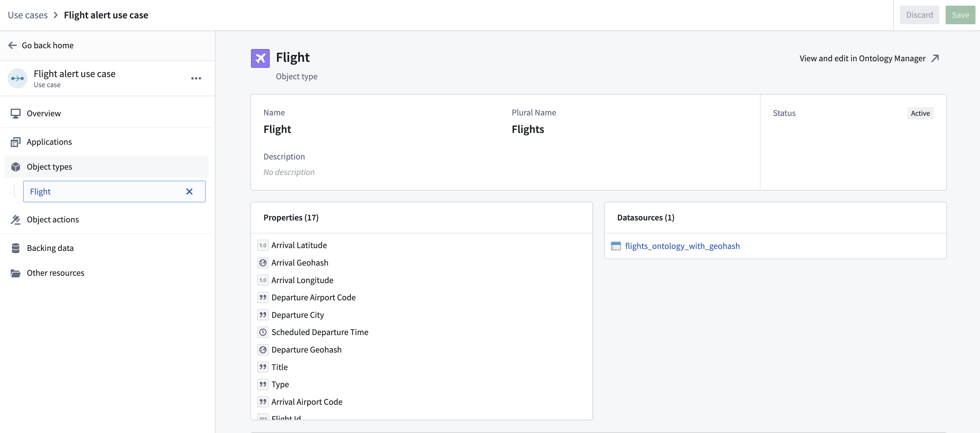Click the Arrival Geohash property
This screenshot has height=433, width=980.
(x=300, y=263)
